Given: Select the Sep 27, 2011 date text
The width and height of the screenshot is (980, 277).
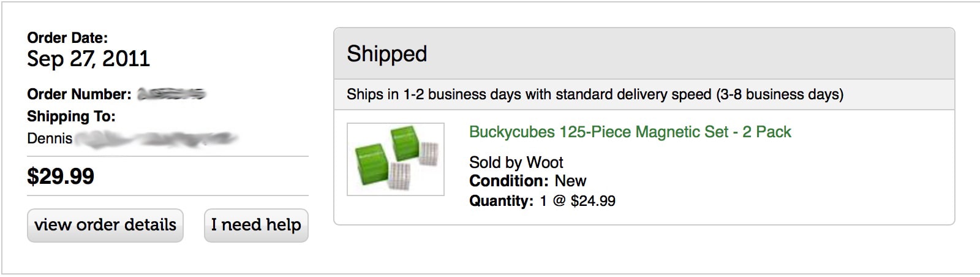Looking at the screenshot, I should [88, 59].
